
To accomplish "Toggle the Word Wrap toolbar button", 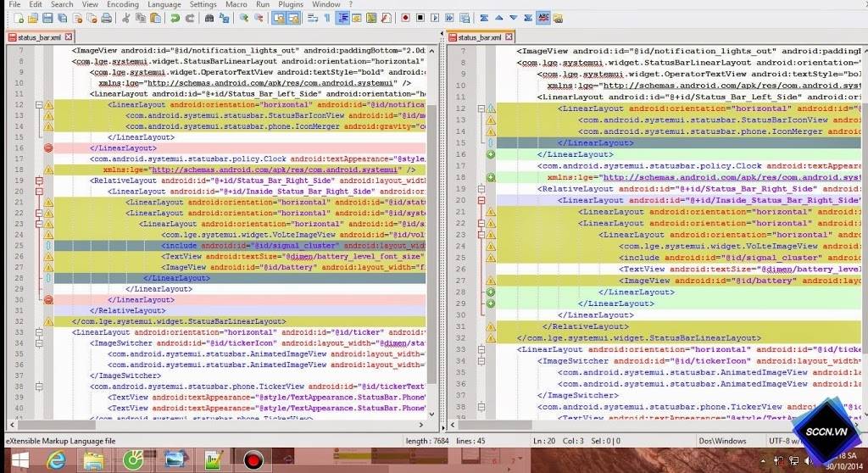I will 313,19.
